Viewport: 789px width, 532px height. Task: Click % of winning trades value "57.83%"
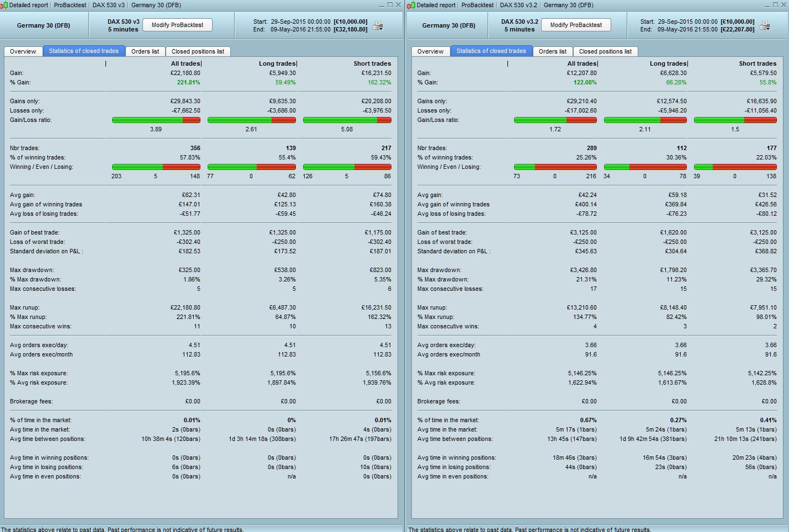[x=189, y=157]
